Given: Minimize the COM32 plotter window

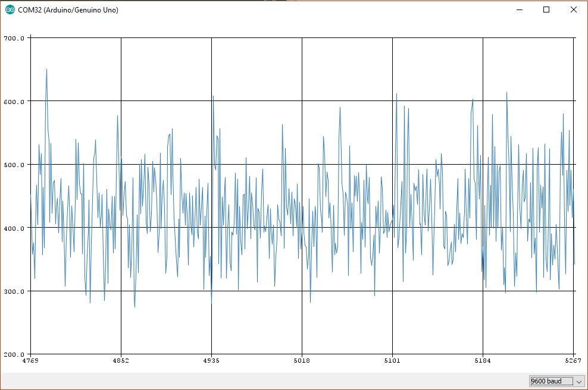Looking at the screenshot, I should 520,10.
